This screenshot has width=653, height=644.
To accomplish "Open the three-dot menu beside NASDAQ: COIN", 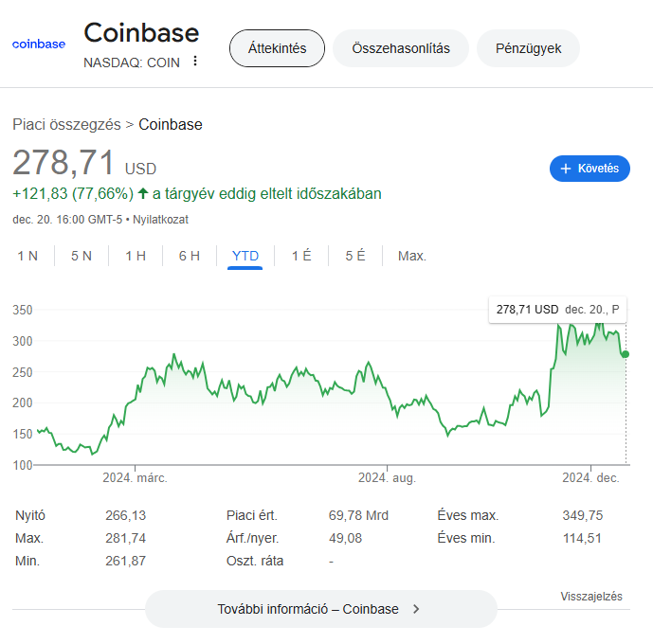I will tap(195, 62).
